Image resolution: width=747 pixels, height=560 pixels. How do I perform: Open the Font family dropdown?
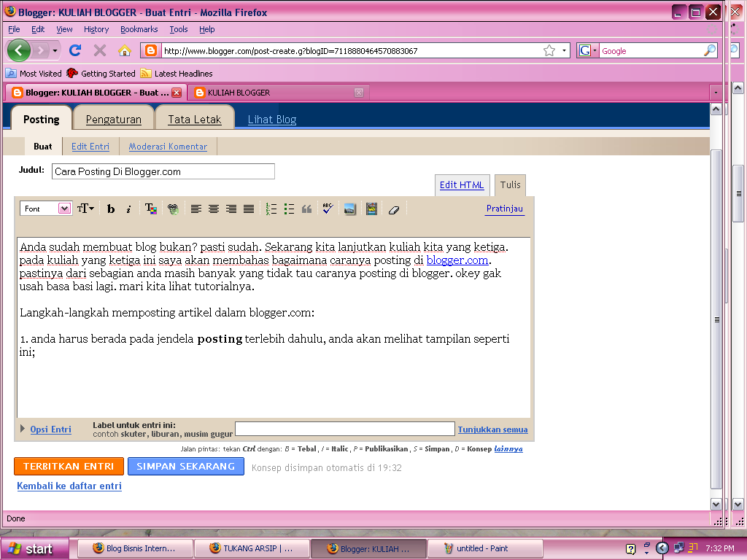point(46,209)
